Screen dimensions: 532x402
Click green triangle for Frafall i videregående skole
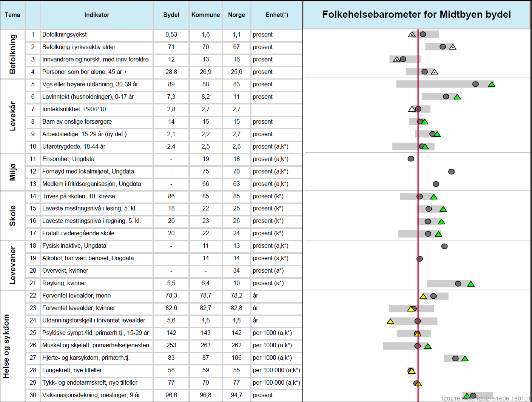pyautogui.click(x=438, y=234)
